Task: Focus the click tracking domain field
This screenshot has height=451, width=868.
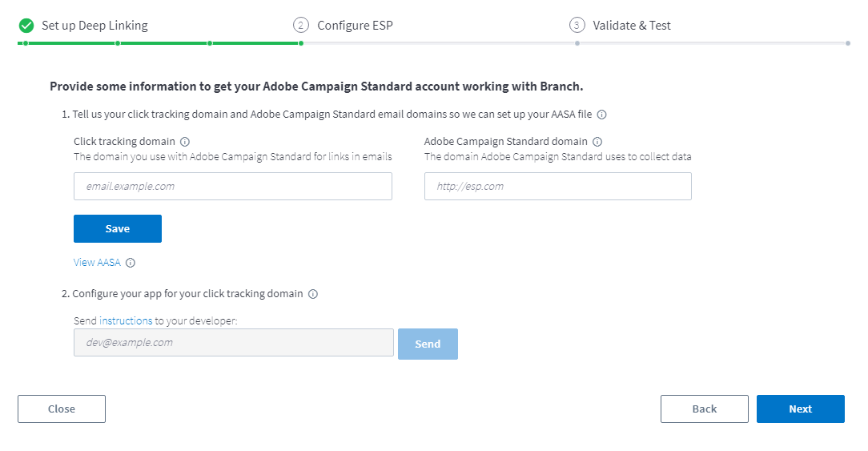Action: click(232, 186)
